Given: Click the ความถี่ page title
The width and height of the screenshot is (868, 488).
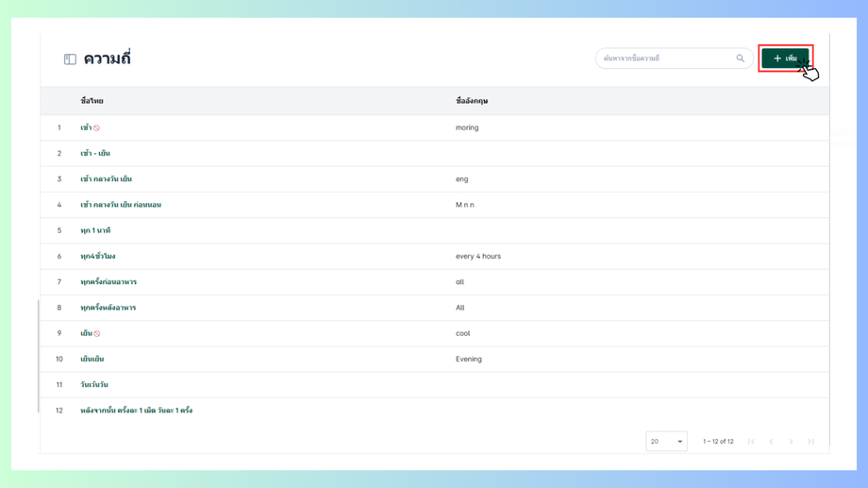Looking at the screenshot, I should 107,59.
